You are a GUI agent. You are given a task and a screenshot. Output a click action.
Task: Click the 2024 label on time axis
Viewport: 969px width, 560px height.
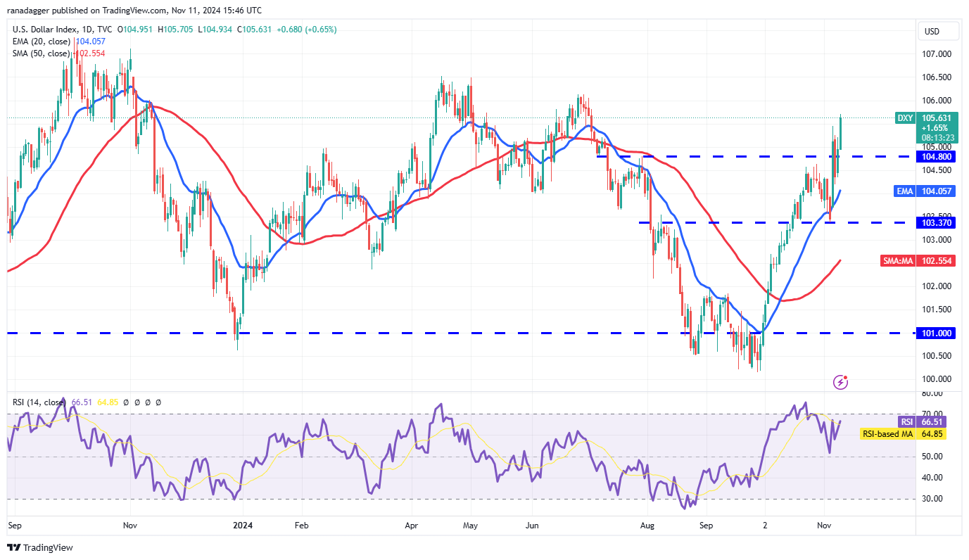pyautogui.click(x=242, y=525)
